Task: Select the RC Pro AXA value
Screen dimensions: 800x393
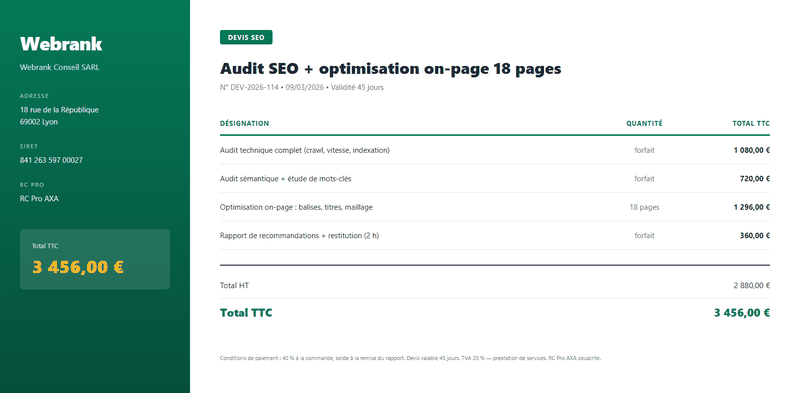Action: point(39,199)
